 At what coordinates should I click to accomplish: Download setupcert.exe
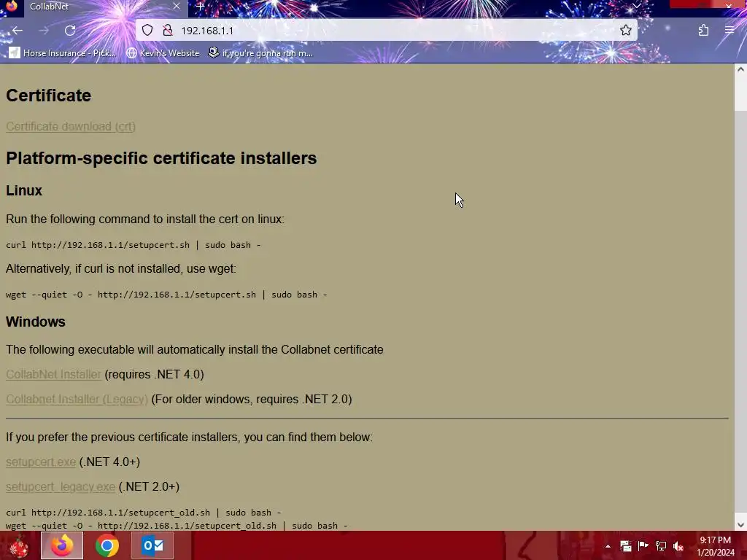41,462
